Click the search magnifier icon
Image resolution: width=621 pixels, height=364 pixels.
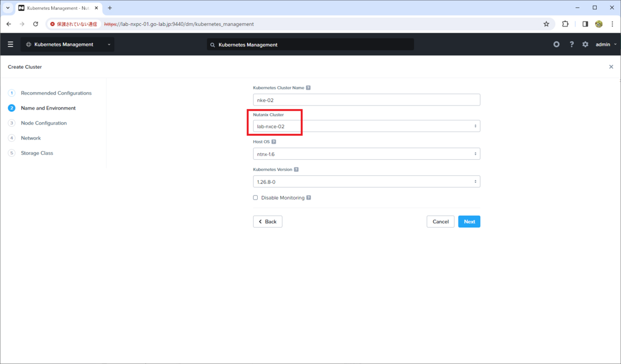point(213,45)
